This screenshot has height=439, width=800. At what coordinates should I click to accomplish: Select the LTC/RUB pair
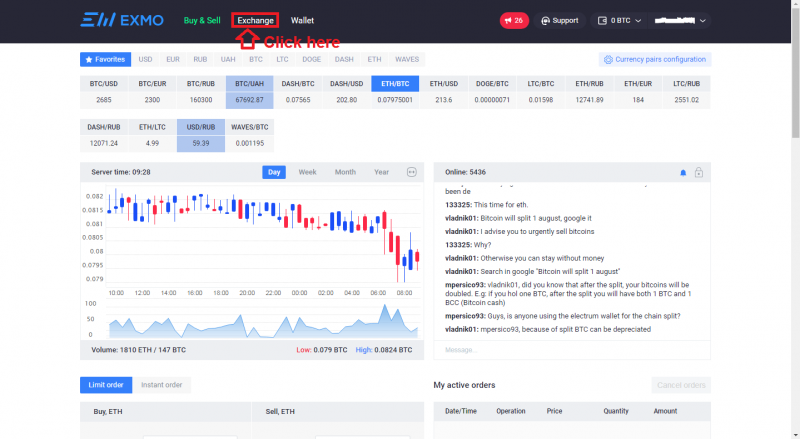pos(686,92)
